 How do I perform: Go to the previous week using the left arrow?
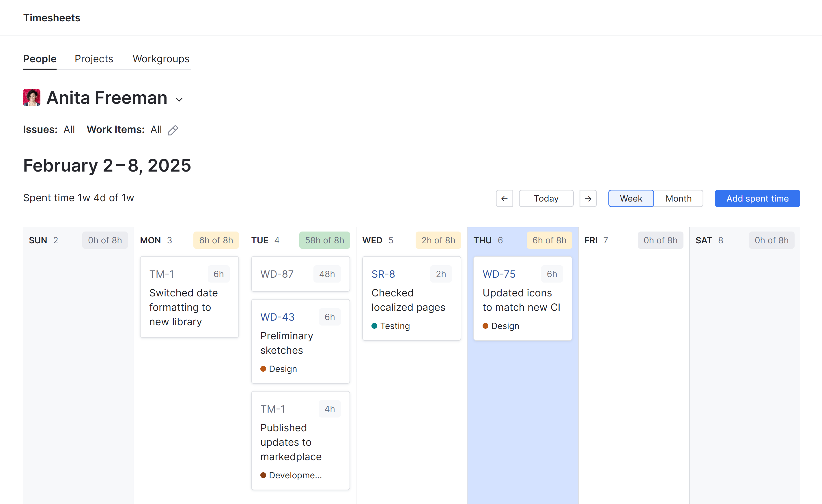(x=504, y=198)
